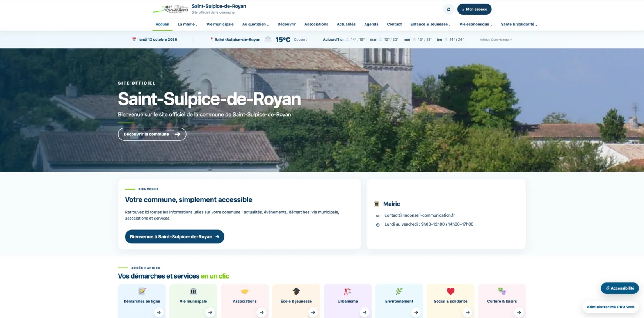644x318 pixels.
Task: Open the Météo : Open-Meteo link
Action: coord(496,39)
